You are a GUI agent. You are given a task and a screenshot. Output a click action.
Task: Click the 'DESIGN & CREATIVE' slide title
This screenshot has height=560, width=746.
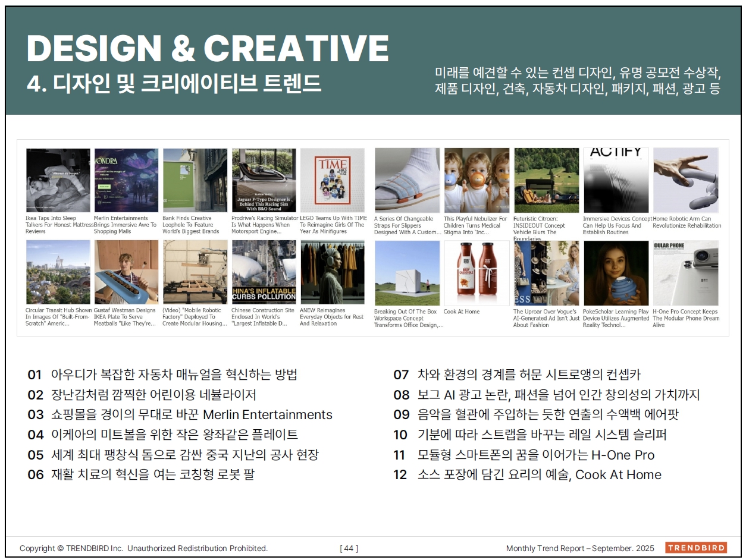[x=208, y=49]
